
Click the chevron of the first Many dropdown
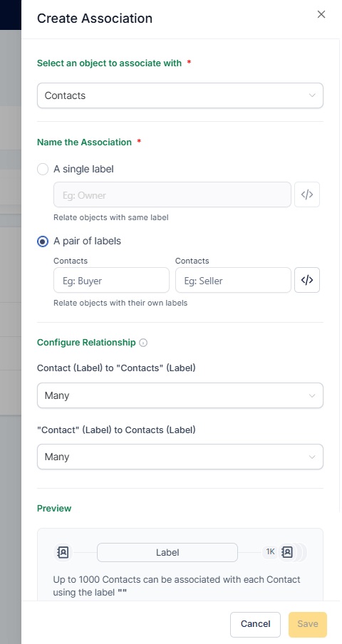pos(312,396)
